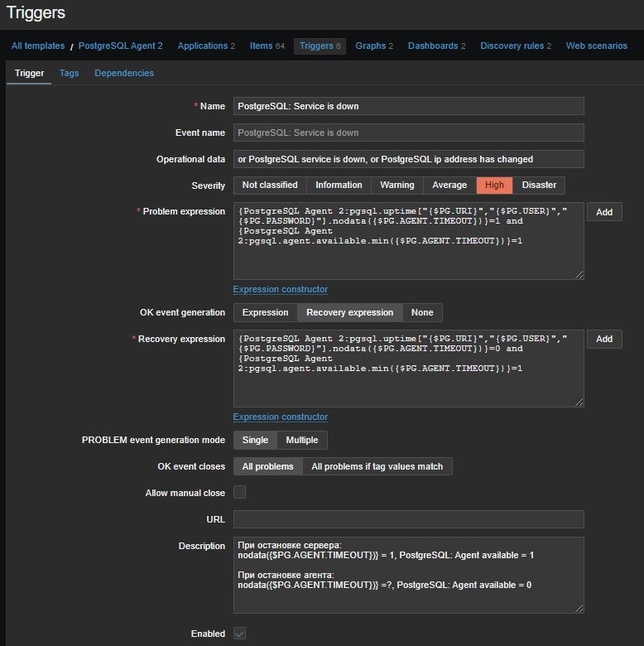
Task: Switch to the Dependencies sub-tab
Action: coord(124,74)
